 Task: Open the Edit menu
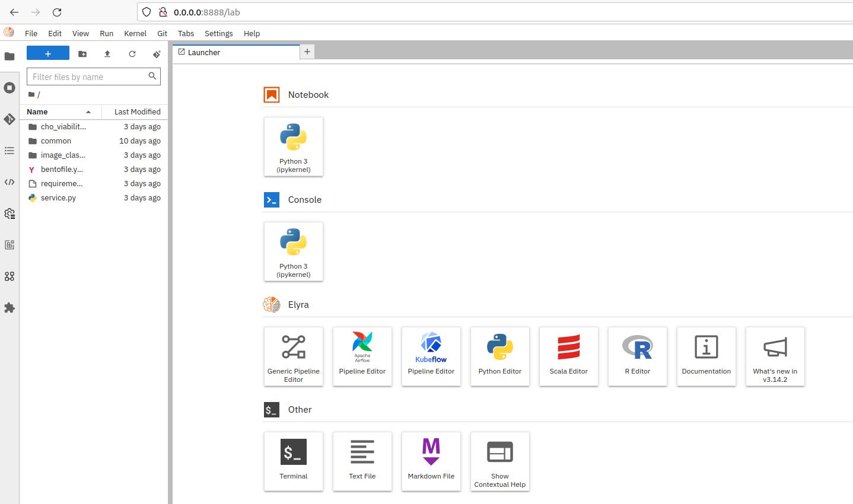pos(55,33)
